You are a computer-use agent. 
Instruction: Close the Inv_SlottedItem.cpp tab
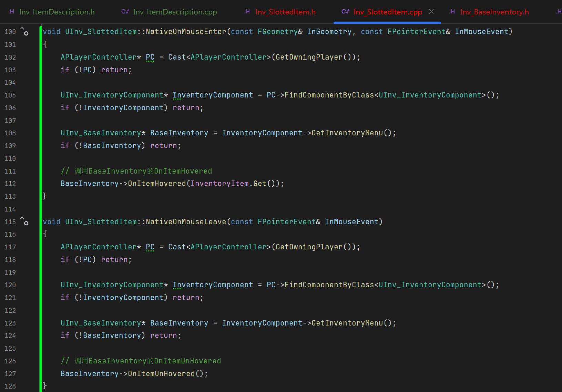(x=431, y=12)
